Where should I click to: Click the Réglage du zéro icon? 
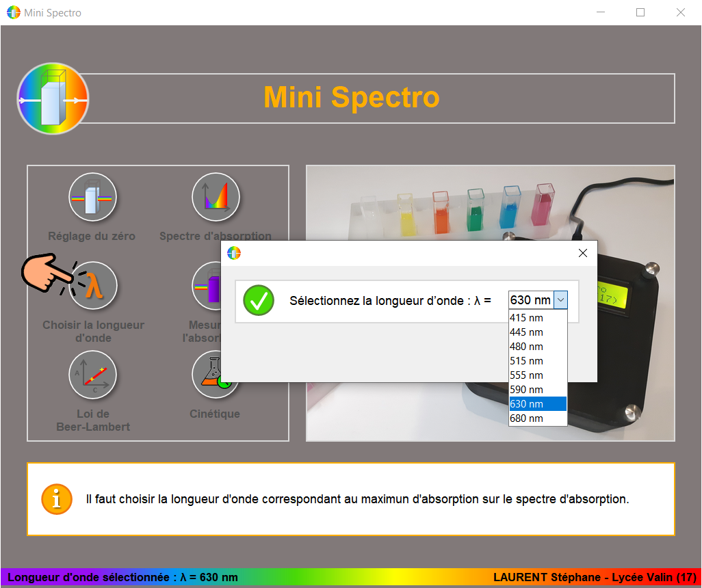pos(92,198)
